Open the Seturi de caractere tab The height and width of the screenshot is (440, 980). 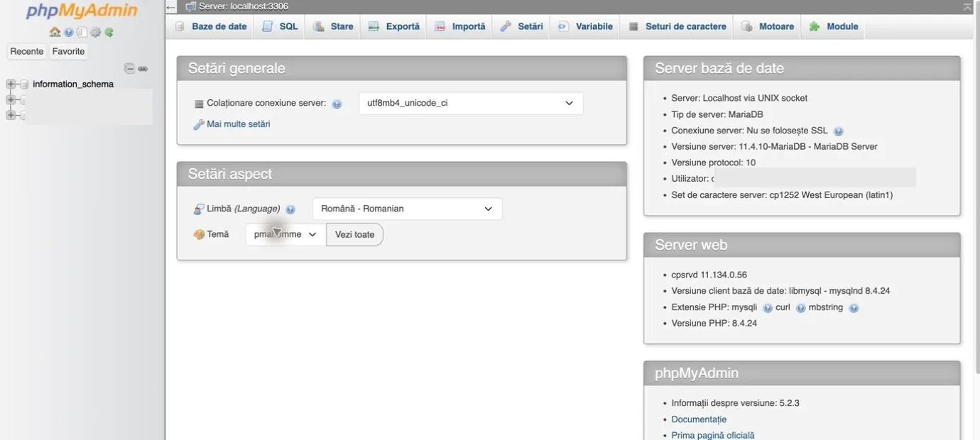click(x=677, y=26)
